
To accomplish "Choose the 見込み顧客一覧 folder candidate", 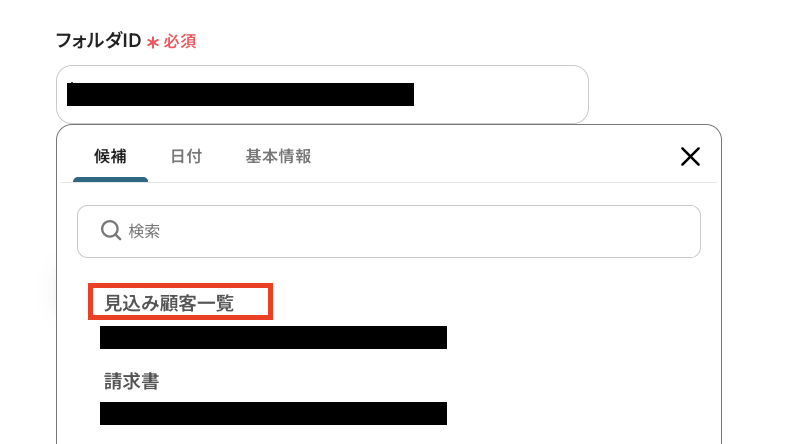I will 169,303.
